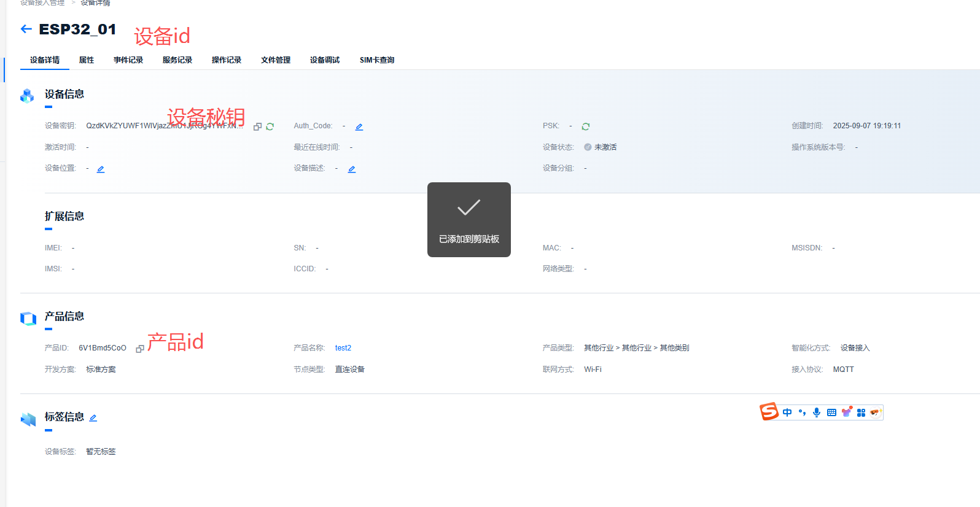This screenshot has width=980, height=507.
Task: Edit the Auth_Code value
Action: [359, 126]
